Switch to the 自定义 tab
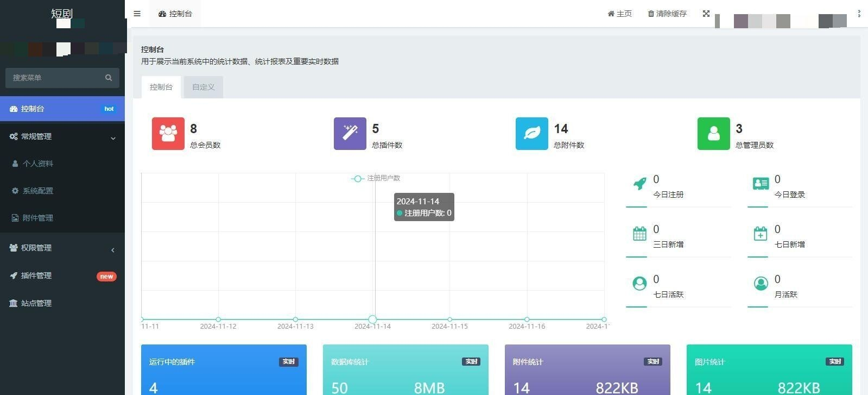This screenshot has width=868, height=395. click(203, 87)
